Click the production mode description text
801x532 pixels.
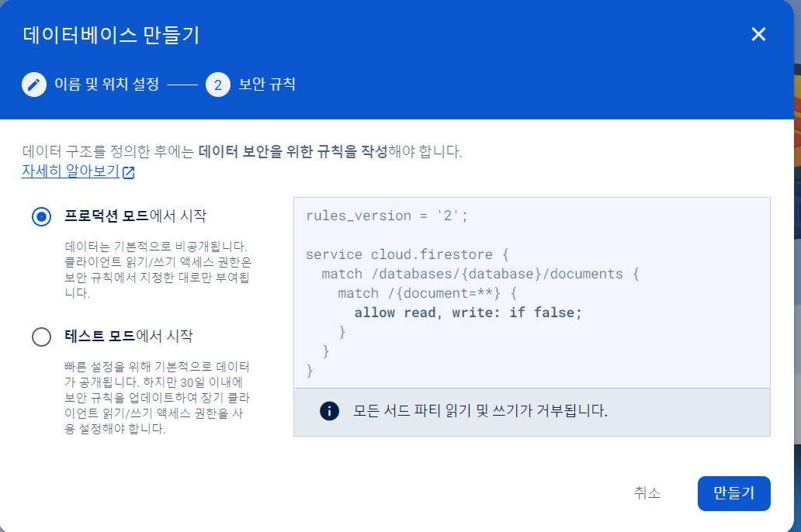click(x=158, y=270)
